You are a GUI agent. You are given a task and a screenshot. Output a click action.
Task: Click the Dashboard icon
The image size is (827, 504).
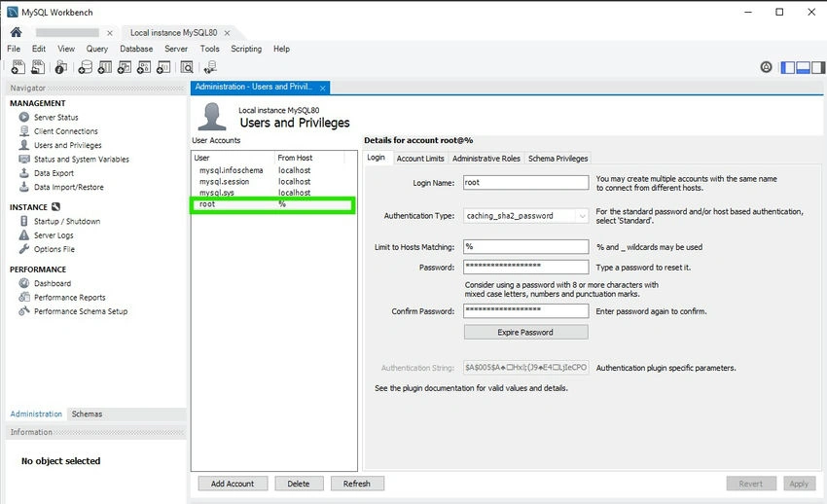(24, 283)
